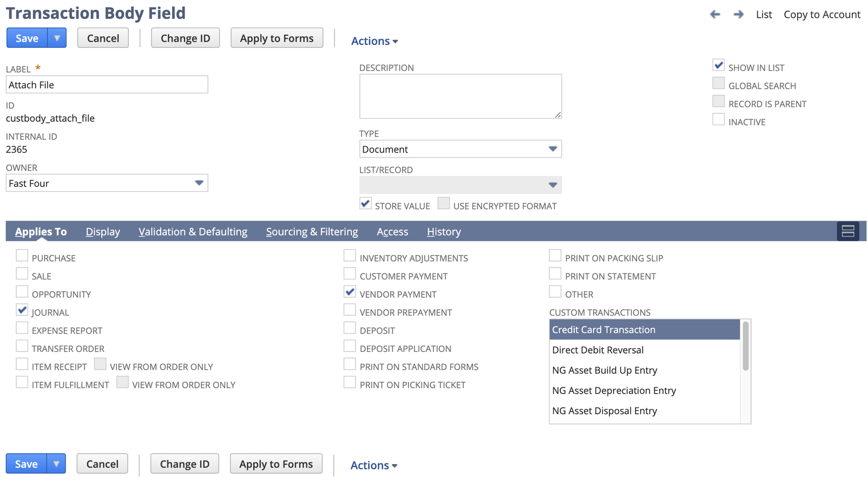The width and height of the screenshot is (868, 496).
Task: Click into the Description text area
Action: click(461, 96)
